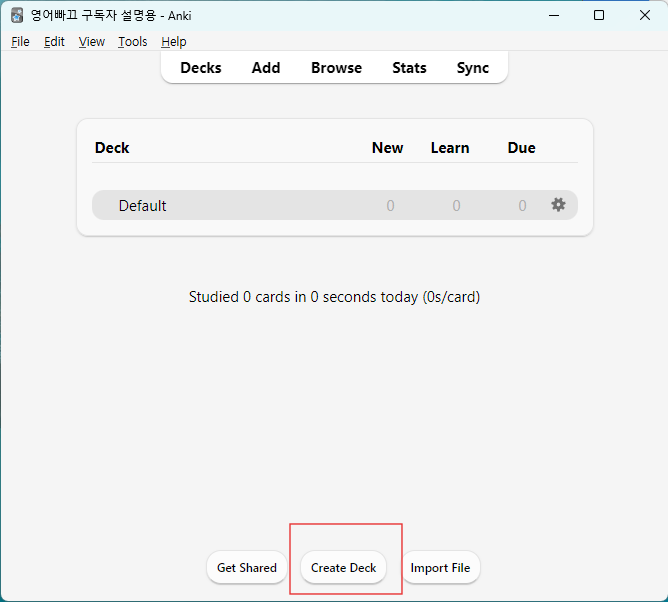Viewport: 668px width, 602px height.
Task: Click the New column header
Action: [387, 148]
